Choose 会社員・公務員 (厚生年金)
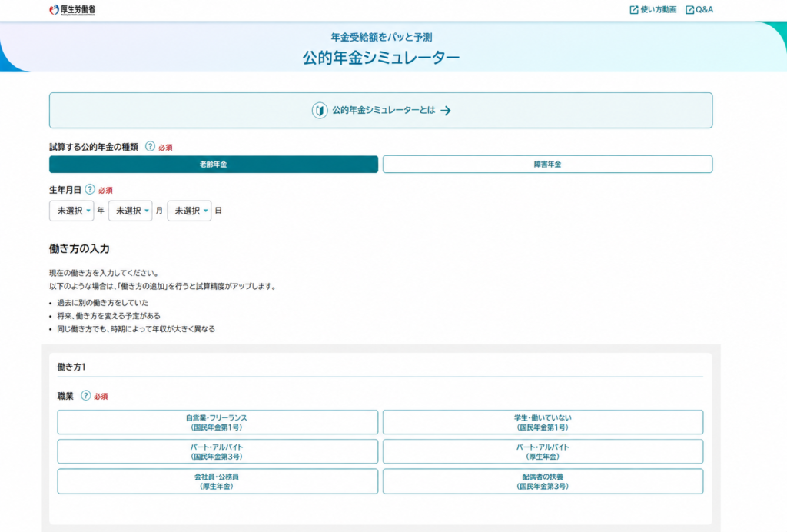Image resolution: width=787 pixels, height=532 pixels. tap(218, 481)
